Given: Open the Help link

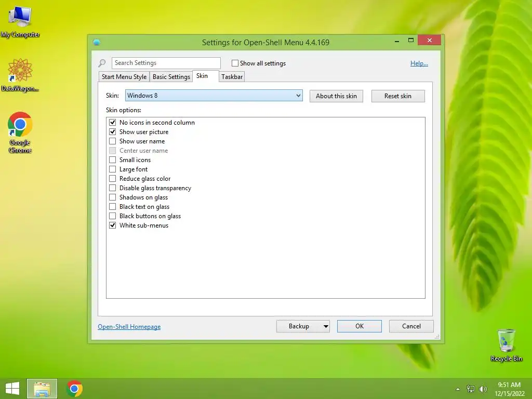Looking at the screenshot, I should click(x=419, y=63).
